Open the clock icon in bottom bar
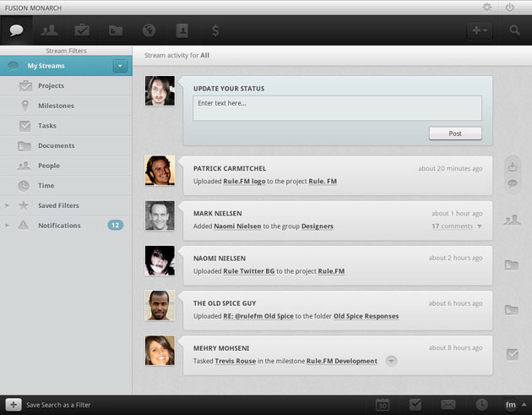 tap(482, 405)
